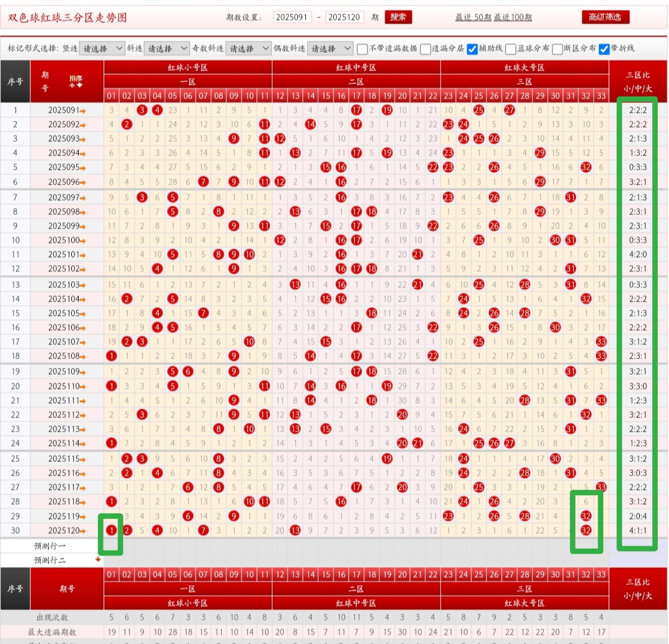The height and width of the screenshot is (644, 669).
Task: Disable the 带折线 checkbox
Action: point(604,49)
